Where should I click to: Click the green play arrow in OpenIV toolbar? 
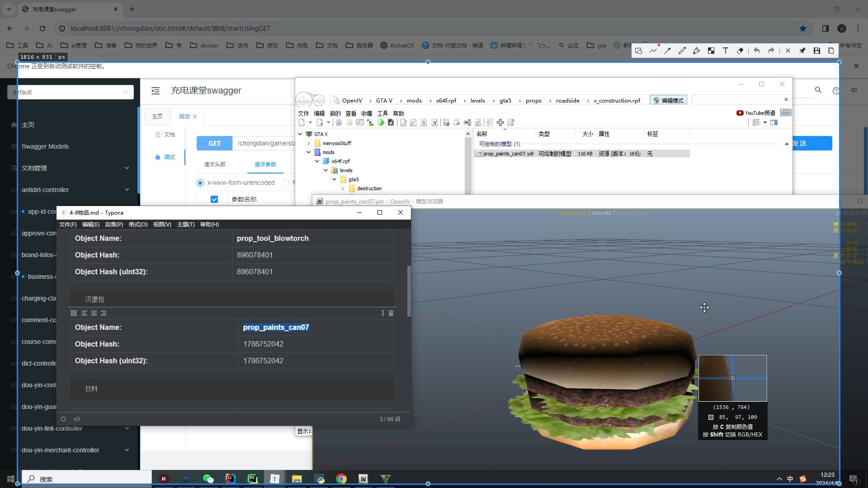point(381,122)
